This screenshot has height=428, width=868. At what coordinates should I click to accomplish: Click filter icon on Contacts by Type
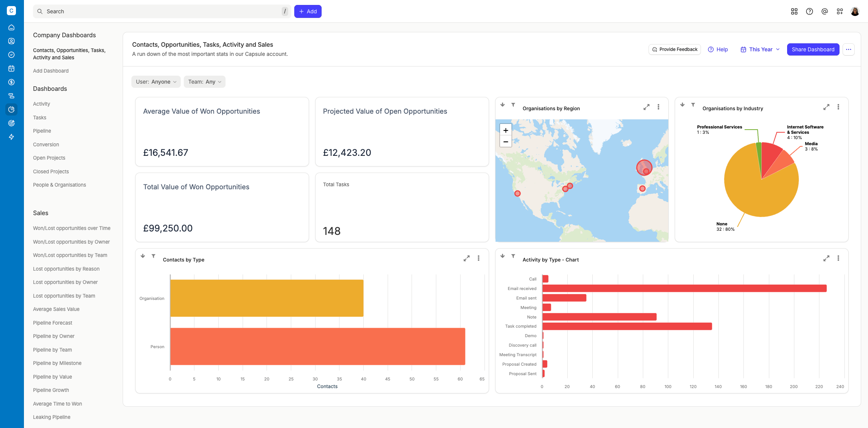tap(153, 256)
